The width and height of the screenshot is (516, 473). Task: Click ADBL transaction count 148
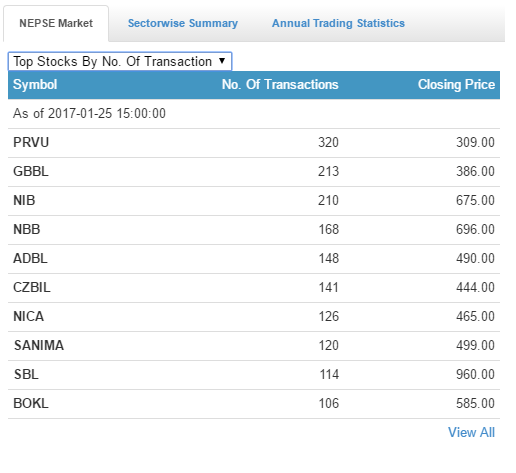coord(329,259)
